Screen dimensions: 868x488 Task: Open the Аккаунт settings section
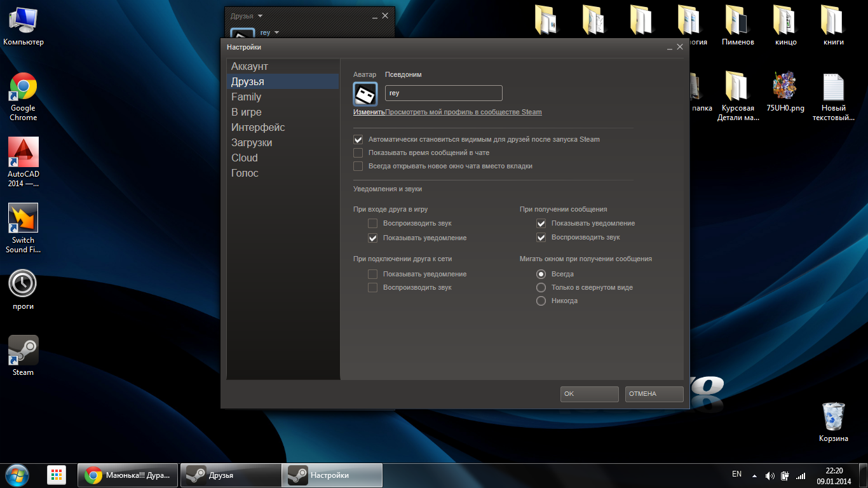283,66
